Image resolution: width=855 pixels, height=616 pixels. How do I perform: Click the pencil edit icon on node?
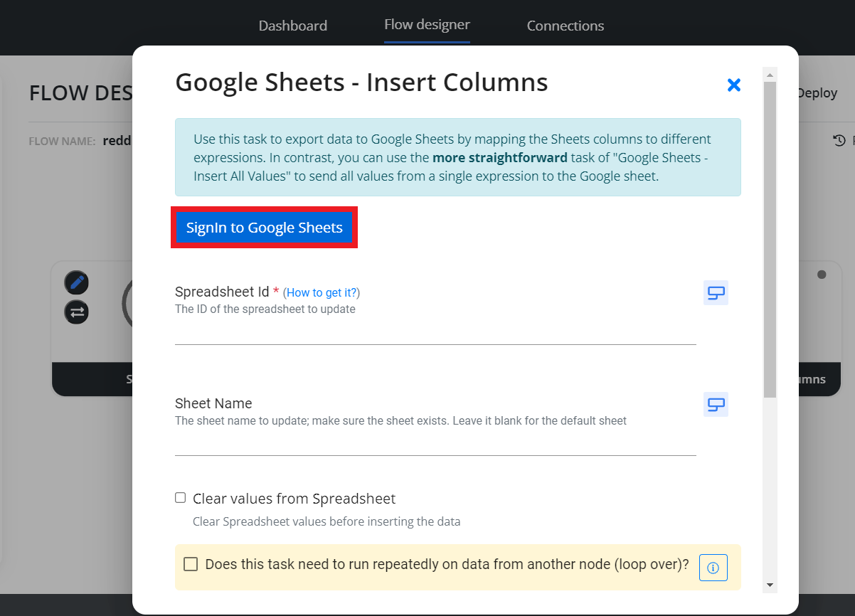coord(77,283)
